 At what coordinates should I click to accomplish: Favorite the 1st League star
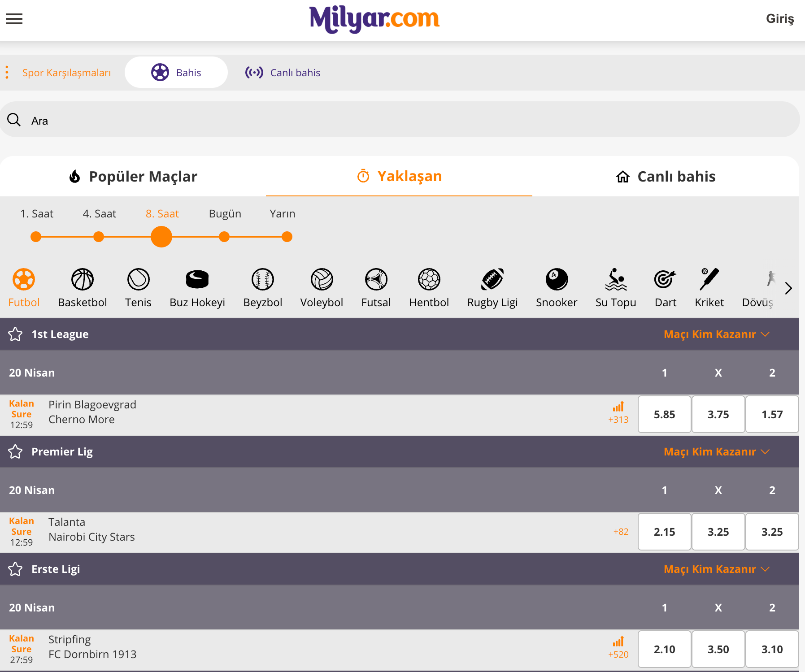point(15,334)
